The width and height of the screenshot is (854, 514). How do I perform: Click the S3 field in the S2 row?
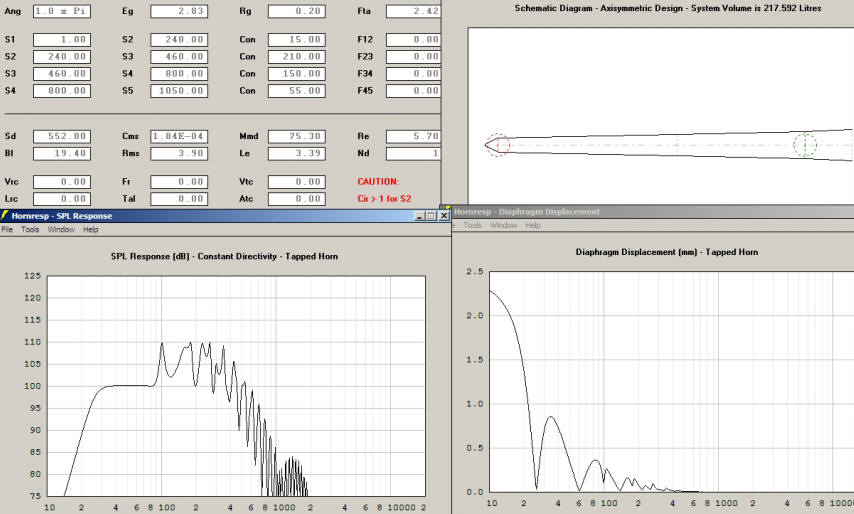179,57
